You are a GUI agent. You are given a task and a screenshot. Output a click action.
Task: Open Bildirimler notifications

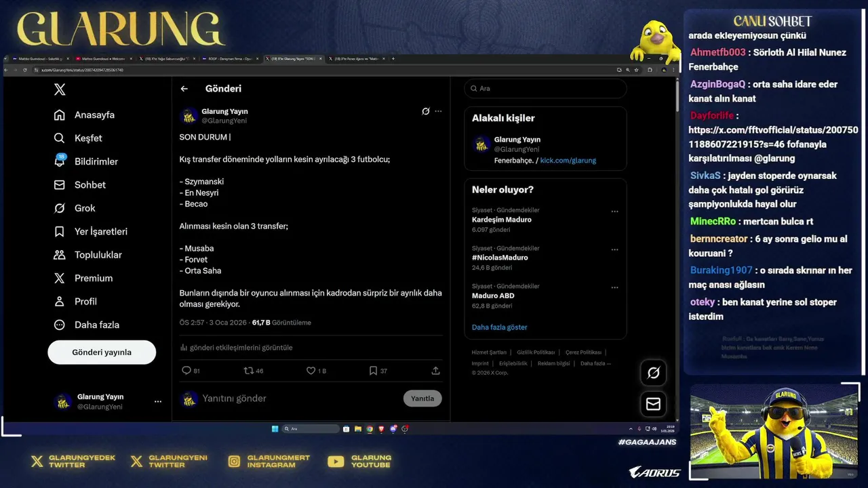85,161
